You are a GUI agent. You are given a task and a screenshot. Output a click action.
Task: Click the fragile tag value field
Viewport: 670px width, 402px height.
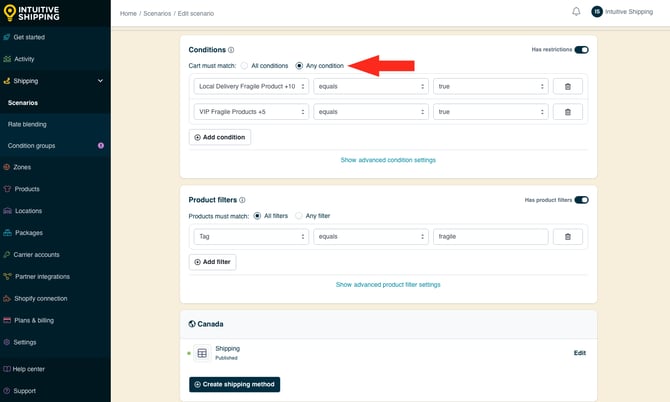click(x=491, y=237)
